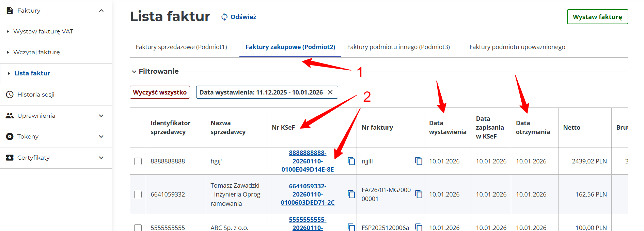The width and height of the screenshot is (644, 231).
Task: Click the Historia sesji clock icon
Action: tap(10, 95)
